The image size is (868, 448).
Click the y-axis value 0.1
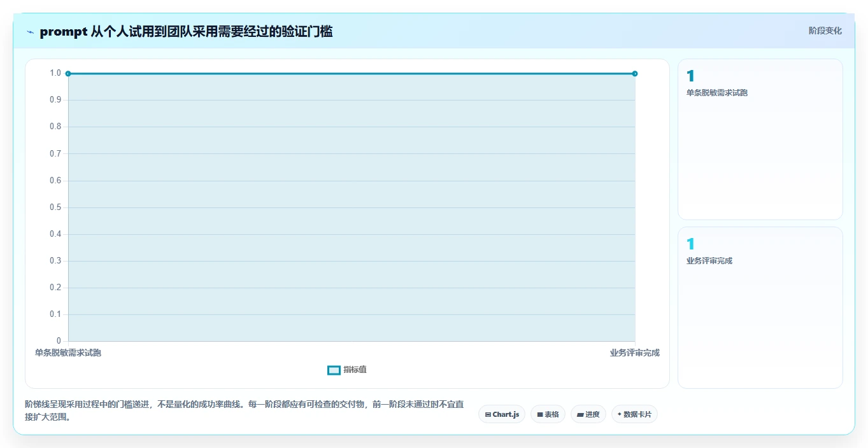(55, 314)
